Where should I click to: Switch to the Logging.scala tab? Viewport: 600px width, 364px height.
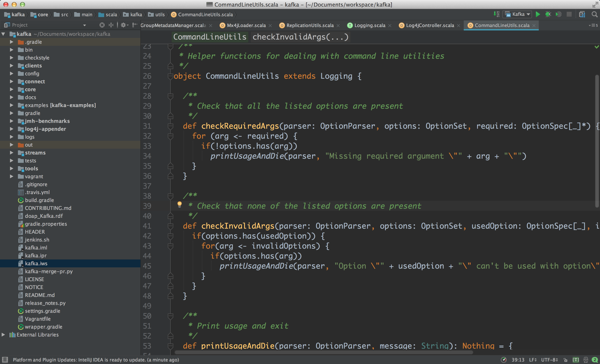tap(369, 25)
